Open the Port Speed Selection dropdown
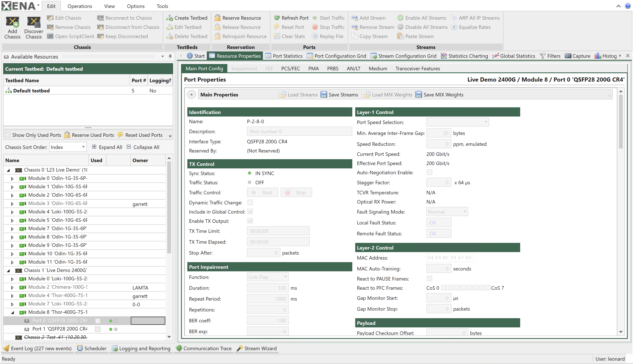Screen dimensions: 633x364 click(485, 122)
